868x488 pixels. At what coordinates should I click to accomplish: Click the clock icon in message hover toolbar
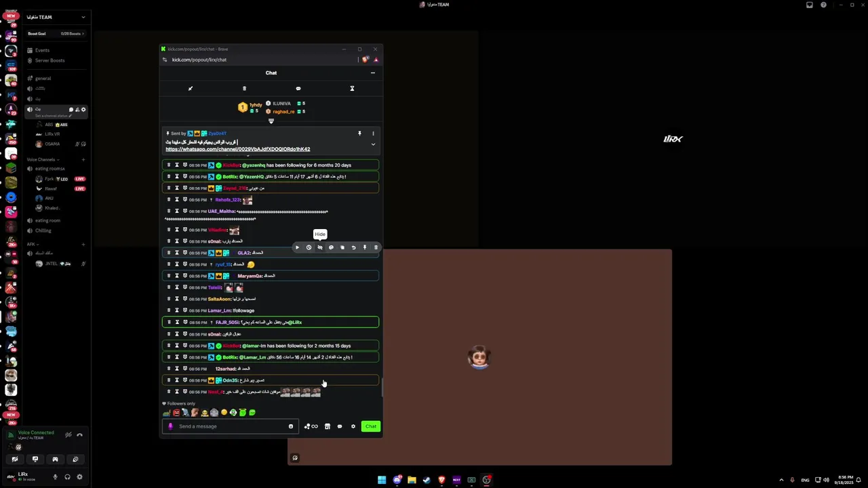tap(309, 247)
